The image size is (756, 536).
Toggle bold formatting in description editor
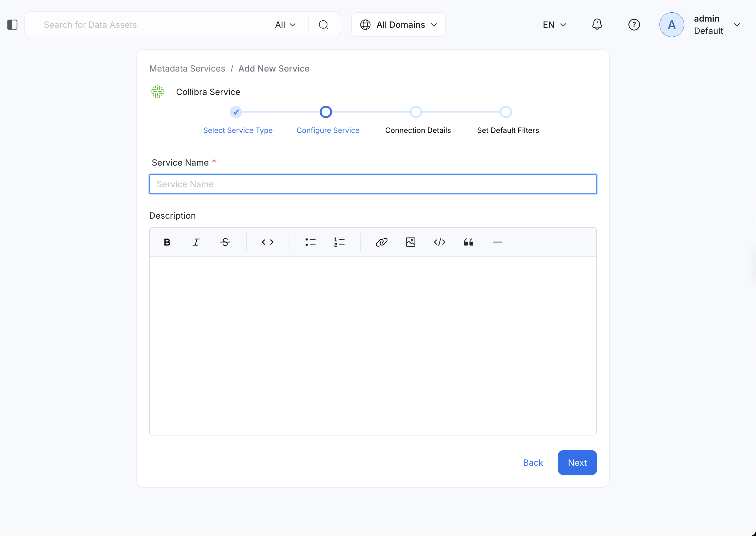[x=167, y=242]
